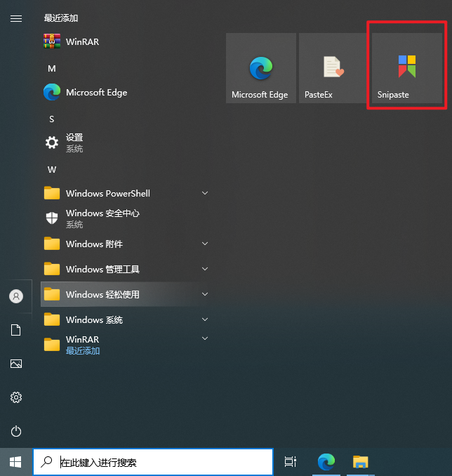The height and width of the screenshot is (476, 452).
Task: Click the search magnifier icon
Action: [x=46, y=462]
